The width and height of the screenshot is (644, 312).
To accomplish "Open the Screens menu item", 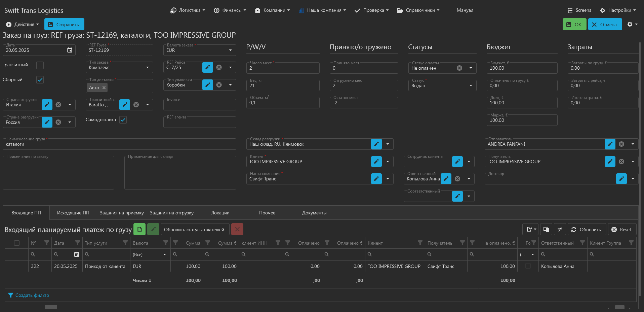I will tap(579, 10).
